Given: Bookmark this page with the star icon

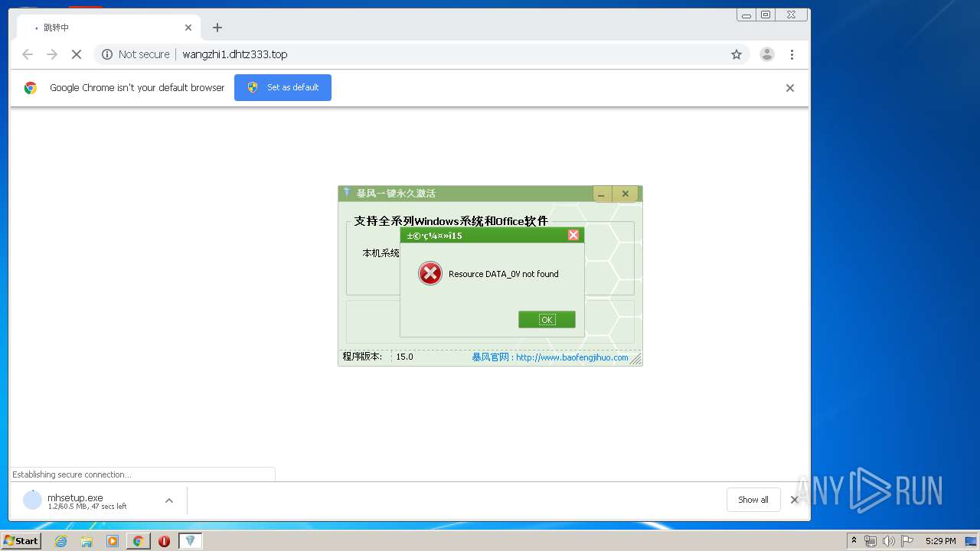Looking at the screenshot, I should (x=737, y=54).
